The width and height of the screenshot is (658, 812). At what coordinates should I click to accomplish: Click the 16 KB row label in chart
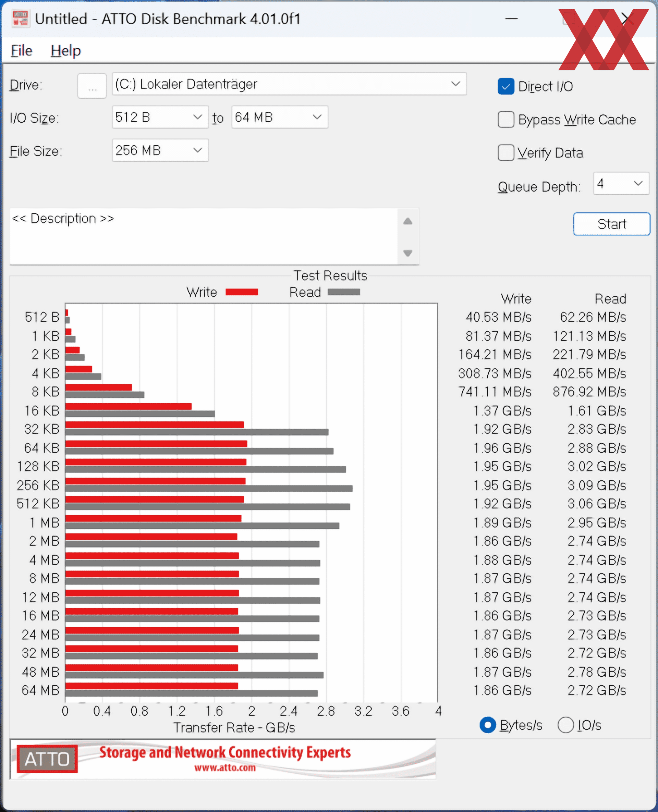42,411
